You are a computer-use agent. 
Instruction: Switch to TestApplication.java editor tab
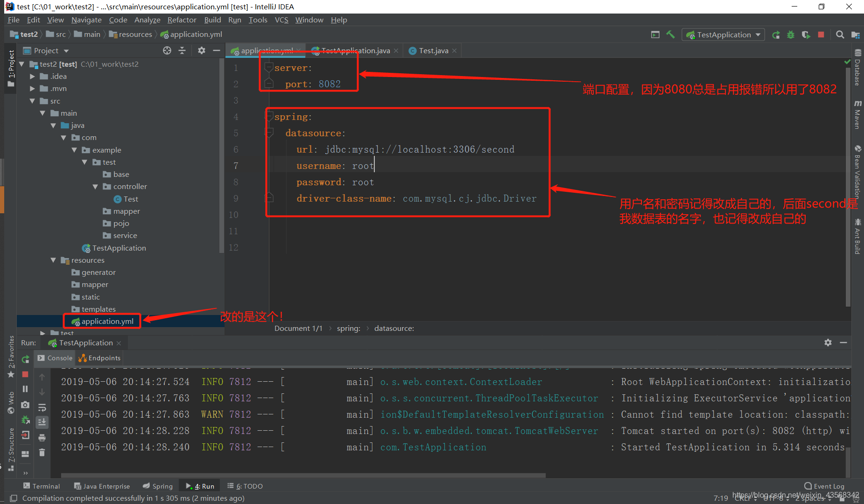(355, 50)
